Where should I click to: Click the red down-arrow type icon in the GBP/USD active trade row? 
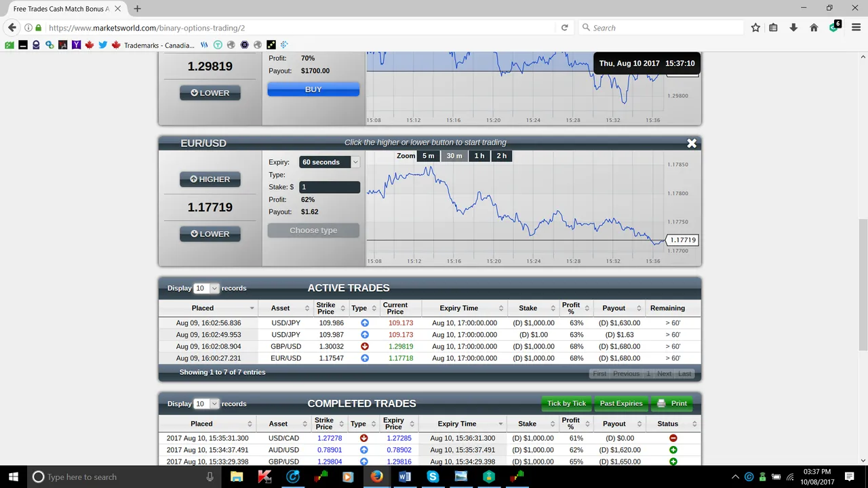[365, 346]
